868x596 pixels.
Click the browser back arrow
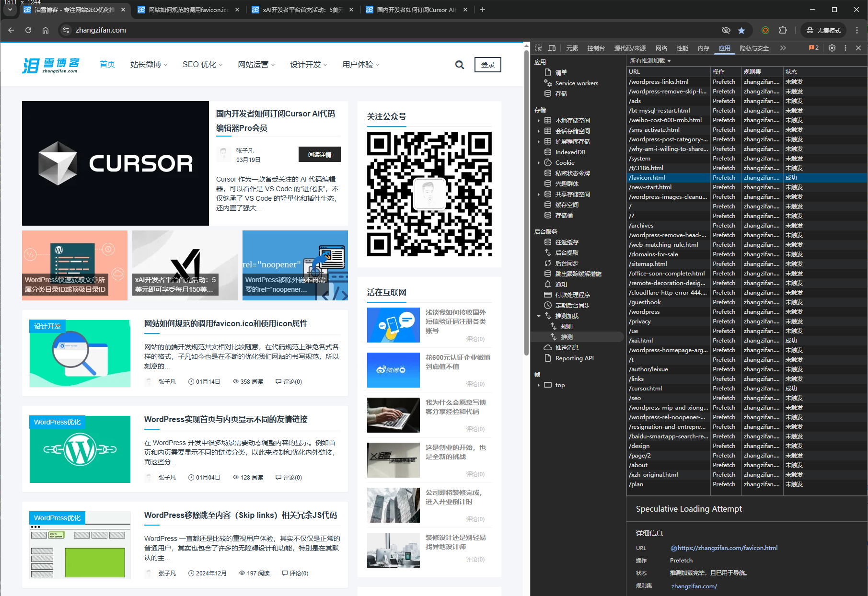pos(11,30)
